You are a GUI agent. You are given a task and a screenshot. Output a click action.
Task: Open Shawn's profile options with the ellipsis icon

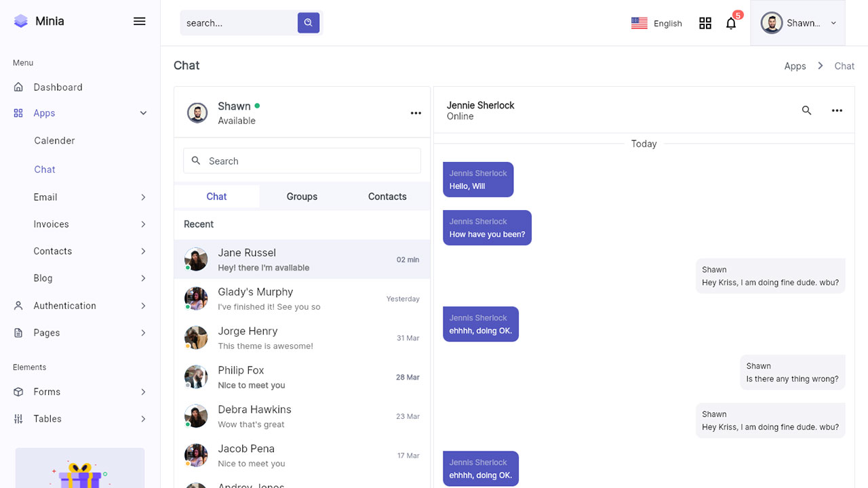(416, 113)
